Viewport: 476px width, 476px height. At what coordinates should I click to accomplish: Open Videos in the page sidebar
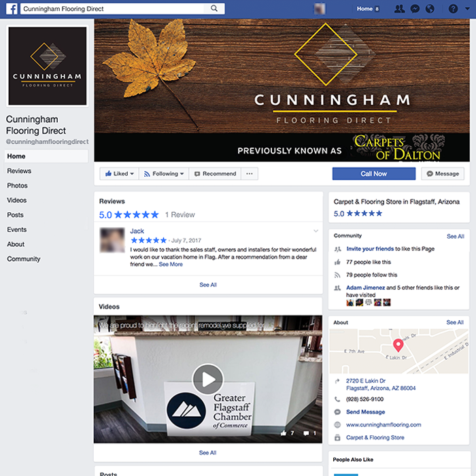click(x=17, y=201)
